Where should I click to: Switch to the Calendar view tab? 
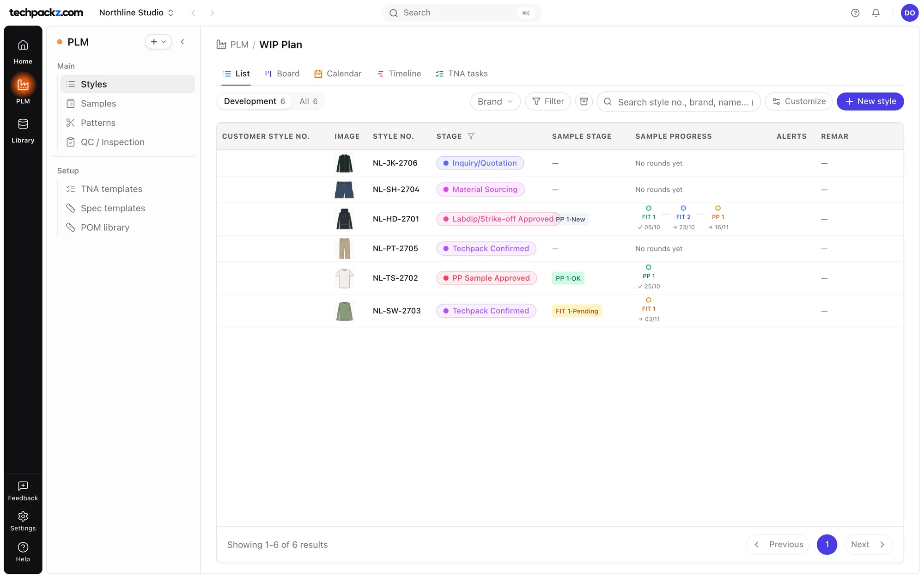(x=338, y=74)
